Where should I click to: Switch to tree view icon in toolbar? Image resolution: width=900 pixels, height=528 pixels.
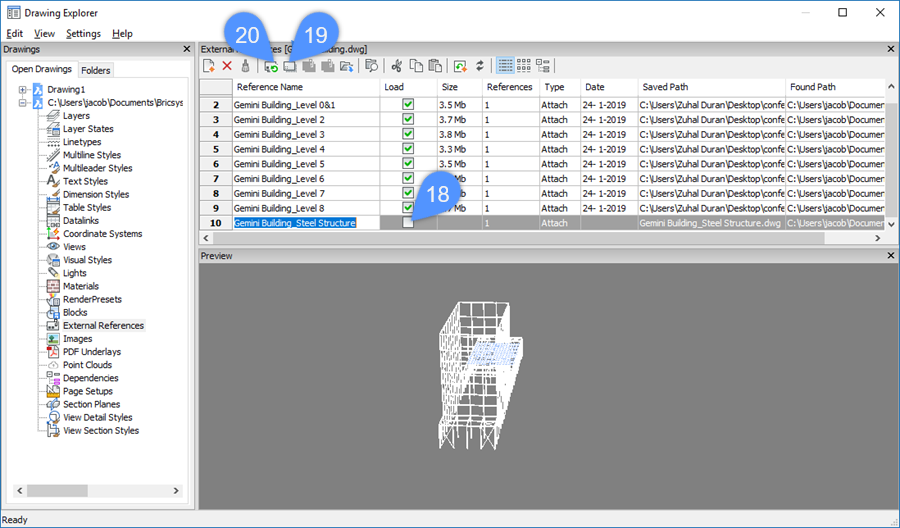coord(544,66)
